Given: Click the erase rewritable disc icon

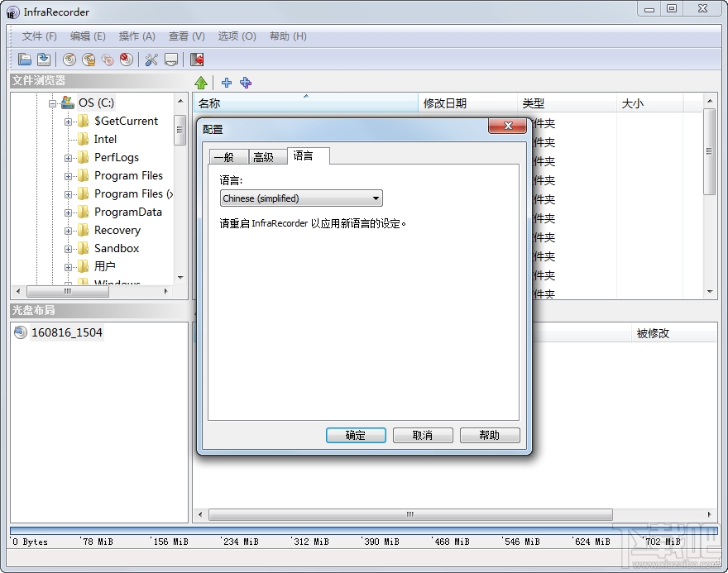Looking at the screenshot, I should [126, 59].
